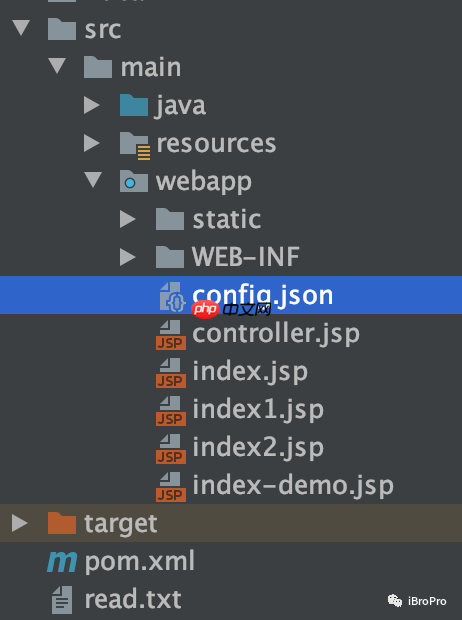The image size is (462, 620).
Task: Click the blue java source folder icon
Action: coord(134,105)
